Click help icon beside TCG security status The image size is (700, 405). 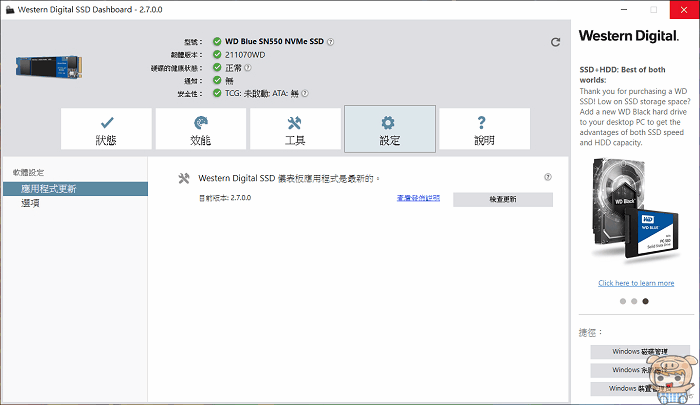[x=305, y=93]
